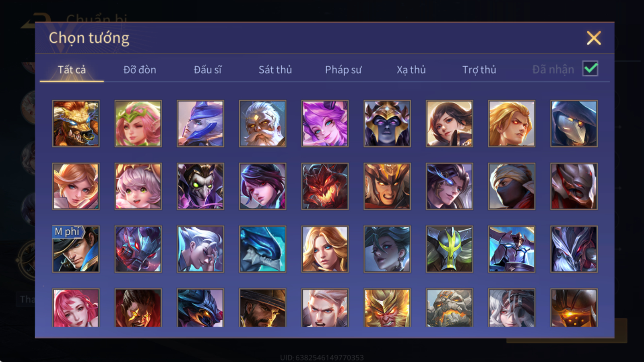Image resolution: width=644 pixels, height=362 pixels.
Task: Close the Chọn tướng dialog
Action: [594, 38]
